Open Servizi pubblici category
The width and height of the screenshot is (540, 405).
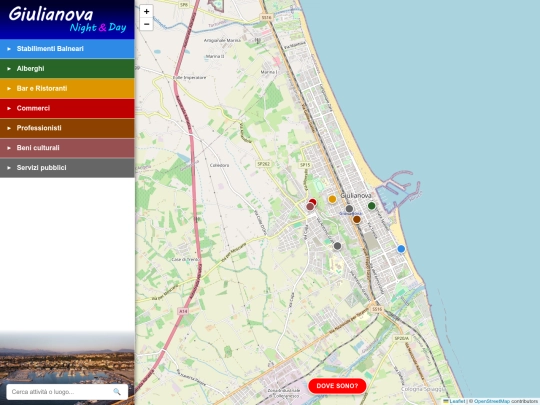[67, 168]
